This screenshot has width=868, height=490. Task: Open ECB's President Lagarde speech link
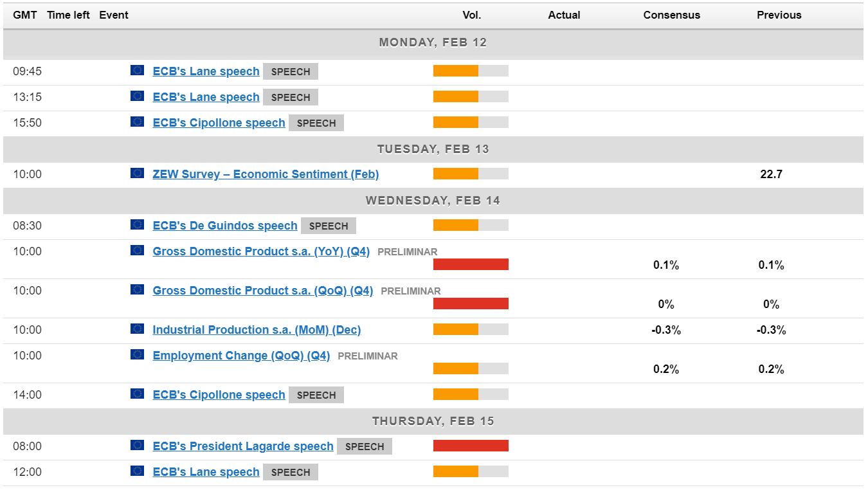pyautogui.click(x=243, y=446)
